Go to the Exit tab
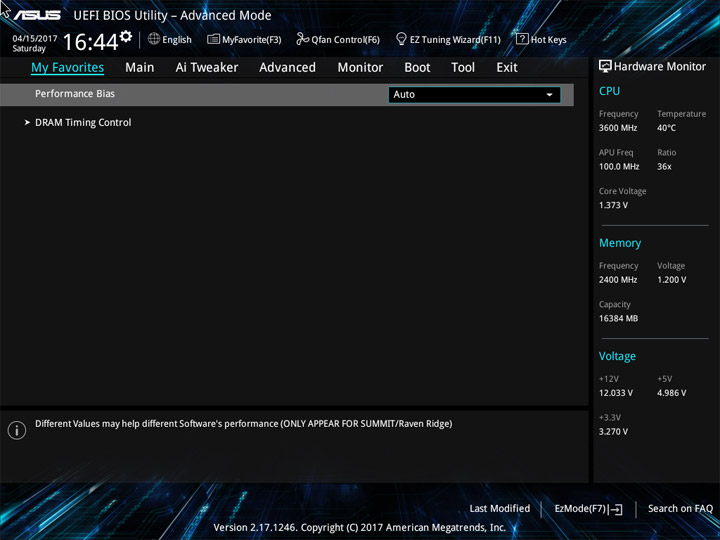This screenshot has width=720, height=540. (x=507, y=68)
